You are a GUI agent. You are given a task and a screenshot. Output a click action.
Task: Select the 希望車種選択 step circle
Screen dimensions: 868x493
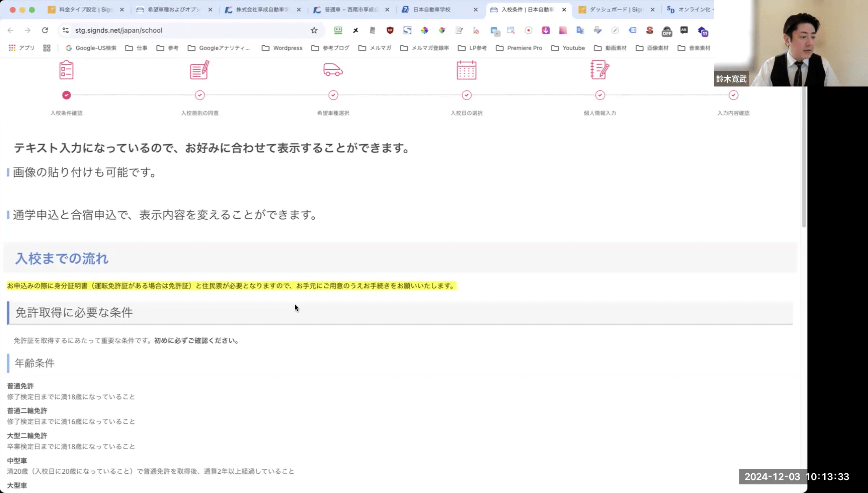click(x=333, y=95)
